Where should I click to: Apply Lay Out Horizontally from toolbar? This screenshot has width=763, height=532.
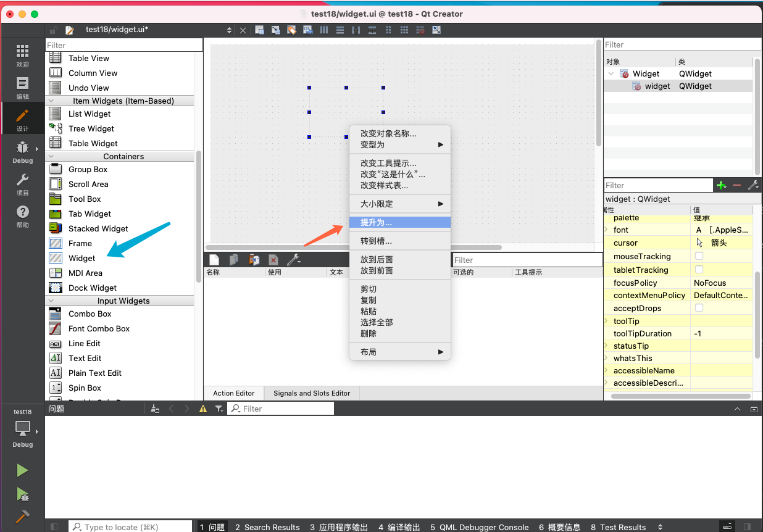point(323,30)
